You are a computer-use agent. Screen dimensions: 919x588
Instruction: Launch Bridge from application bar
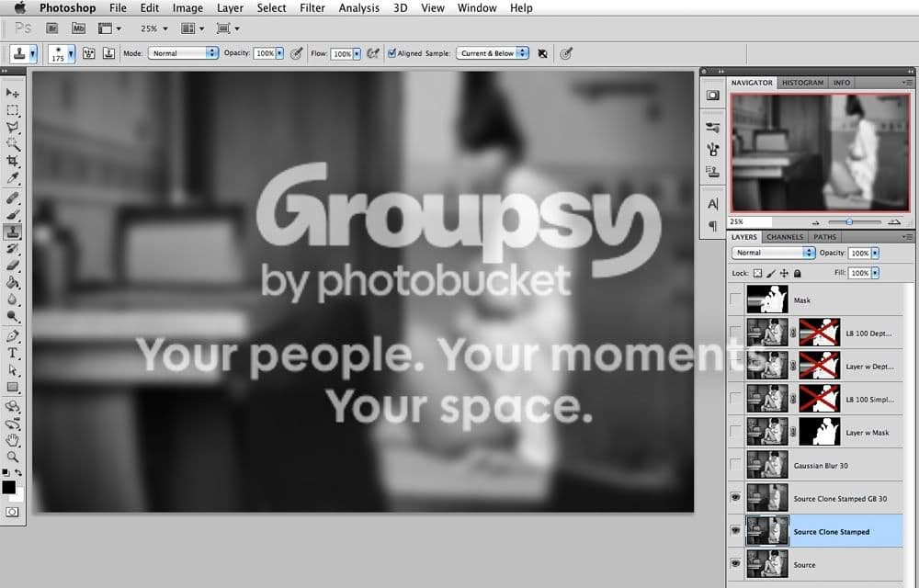pos(52,28)
